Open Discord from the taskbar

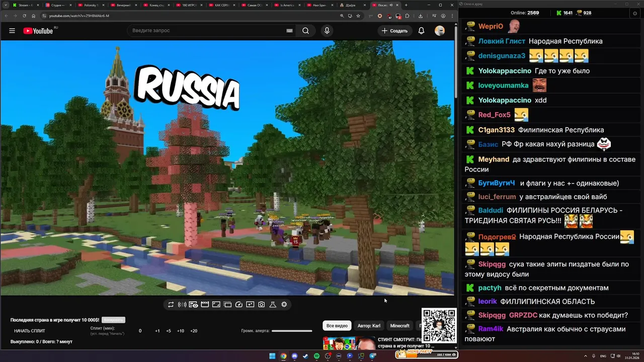[294, 356]
